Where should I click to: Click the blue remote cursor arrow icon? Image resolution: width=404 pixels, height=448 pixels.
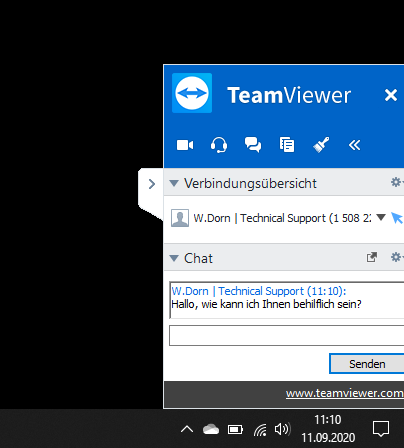tap(397, 218)
